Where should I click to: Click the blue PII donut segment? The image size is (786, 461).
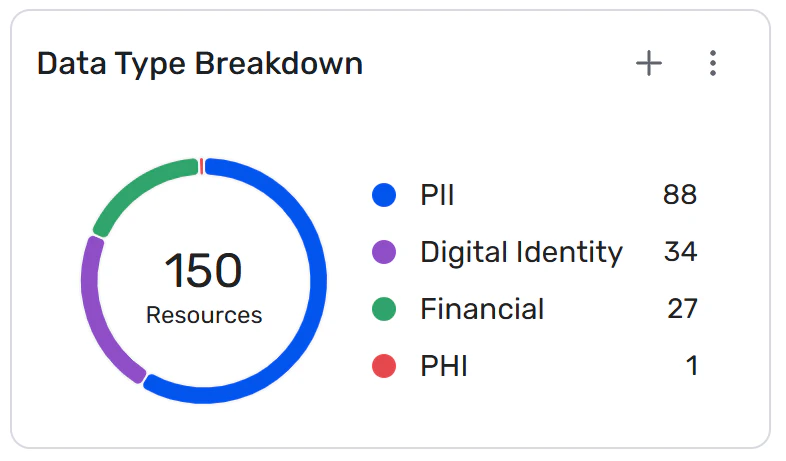click(317, 281)
